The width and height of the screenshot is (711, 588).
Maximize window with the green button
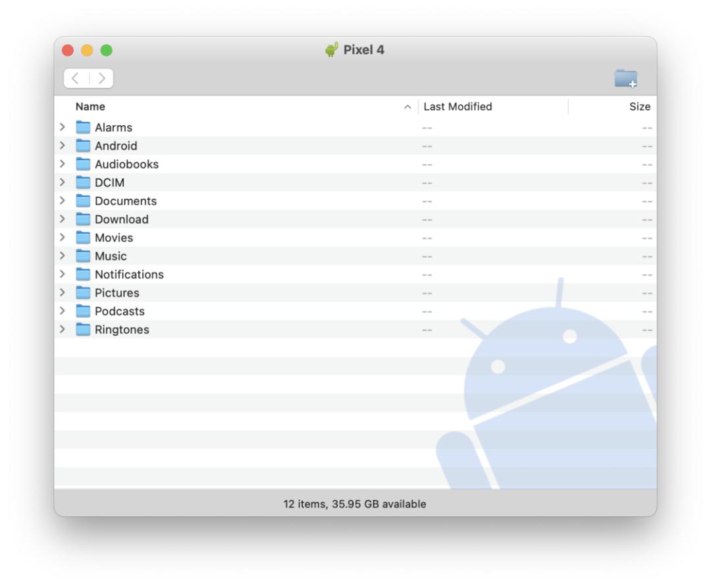[x=107, y=50]
